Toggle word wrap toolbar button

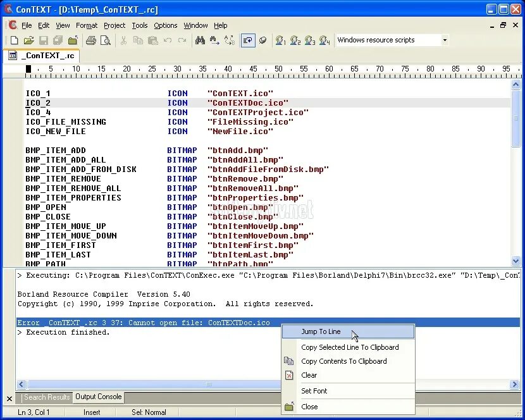[x=248, y=40]
